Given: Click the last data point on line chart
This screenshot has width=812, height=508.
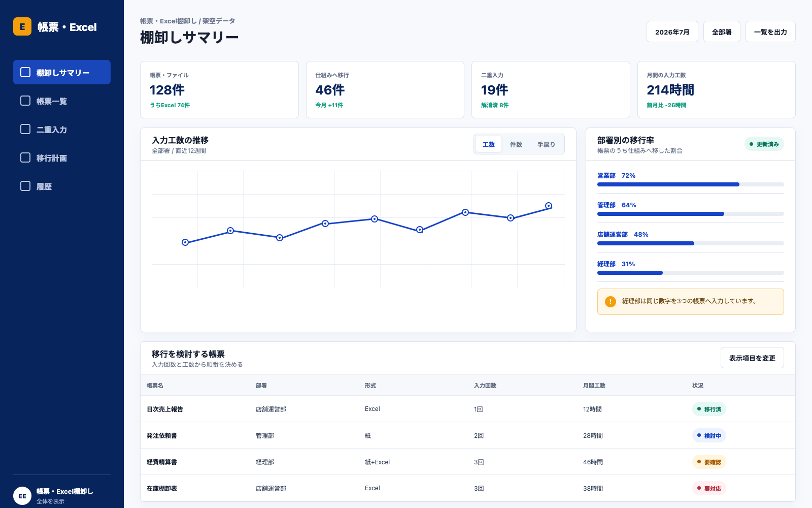Looking at the screenshot, I should pos(549,206).
